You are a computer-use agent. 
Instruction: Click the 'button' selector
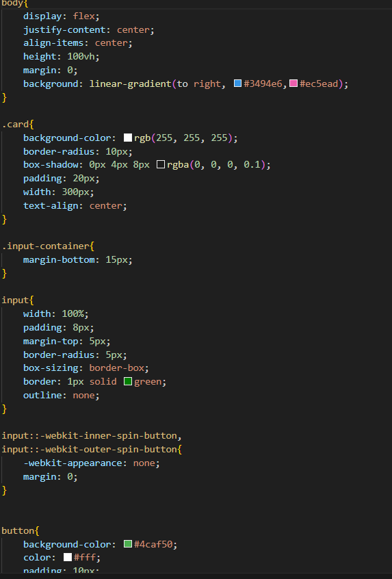(18, 531)
